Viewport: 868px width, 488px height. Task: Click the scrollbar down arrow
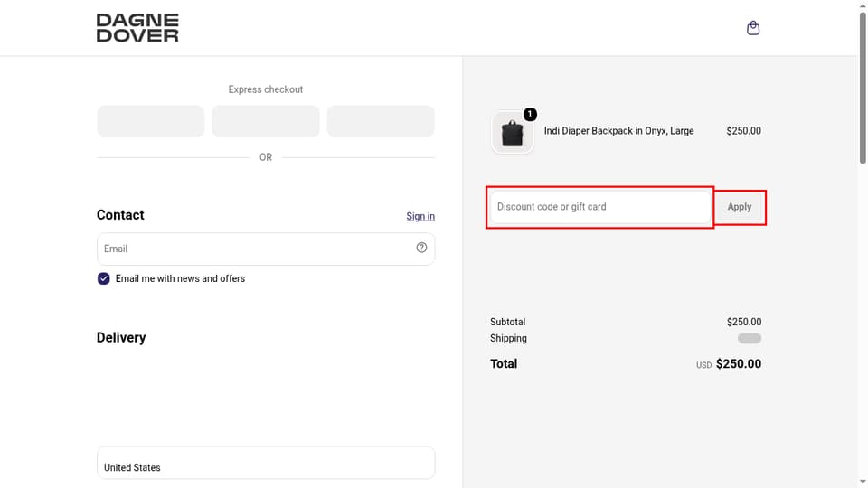(x=863, y=483)
